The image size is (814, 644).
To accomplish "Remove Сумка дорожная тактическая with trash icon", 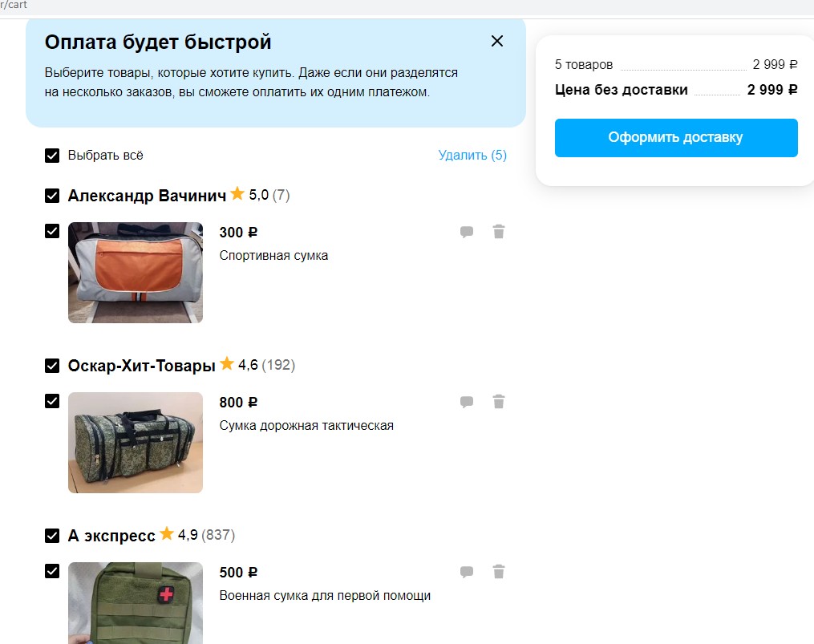I will pos(499,403).
